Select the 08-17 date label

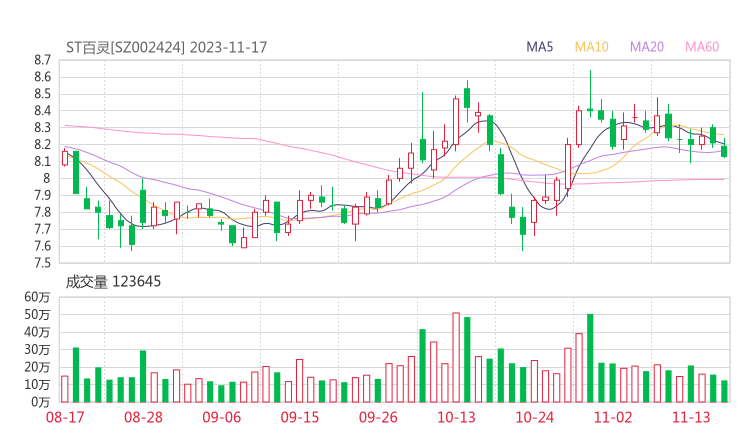pyautogui.click(x=65, y=417)
